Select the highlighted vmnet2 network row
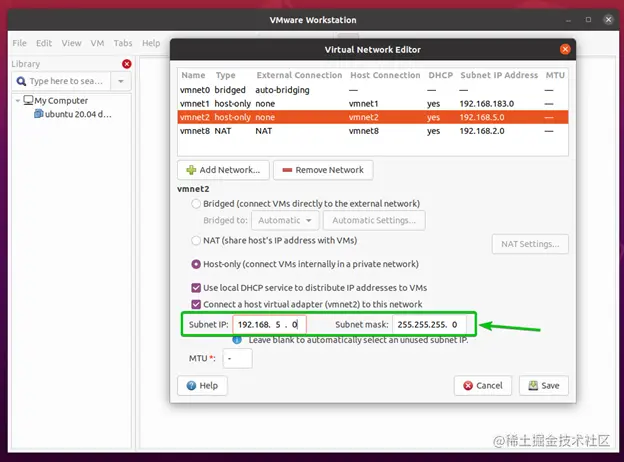The height and width of the screenshot is (462, 624). (x=372, y=117)
